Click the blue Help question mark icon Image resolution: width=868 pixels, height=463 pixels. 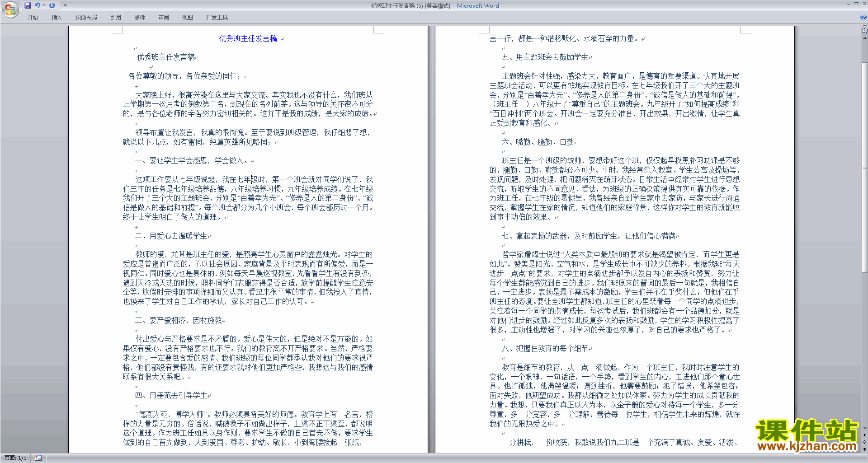[863, 17]
